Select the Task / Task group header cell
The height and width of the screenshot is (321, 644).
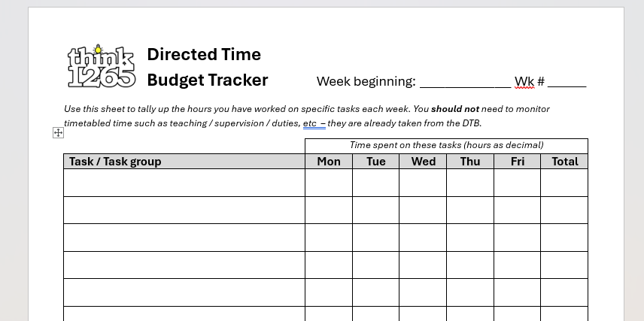coord(184,162)
